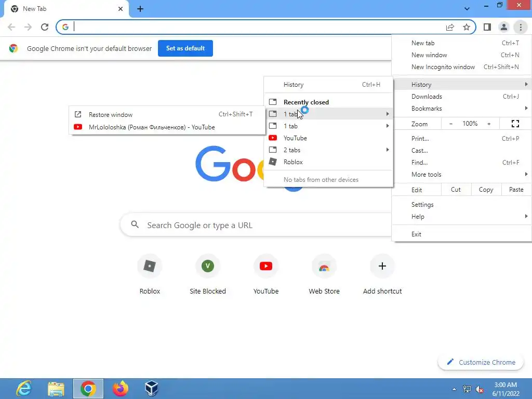Expand the Help submenu
Screen dimensions: 532x399
[462, 217]
